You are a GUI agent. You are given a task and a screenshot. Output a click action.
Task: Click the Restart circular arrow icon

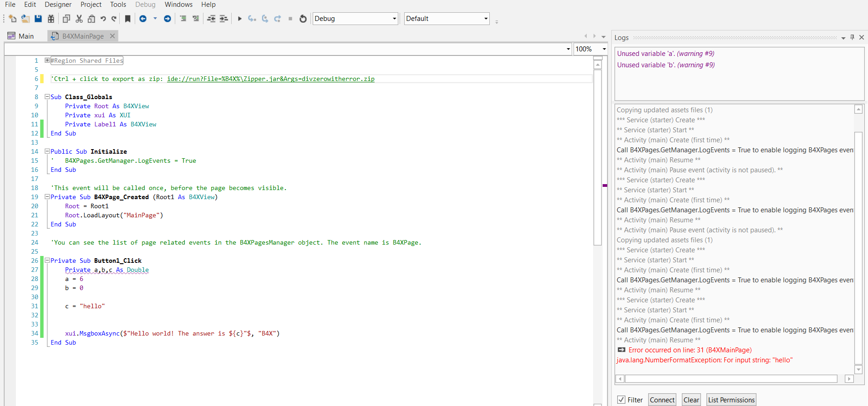tap(303, 19)
